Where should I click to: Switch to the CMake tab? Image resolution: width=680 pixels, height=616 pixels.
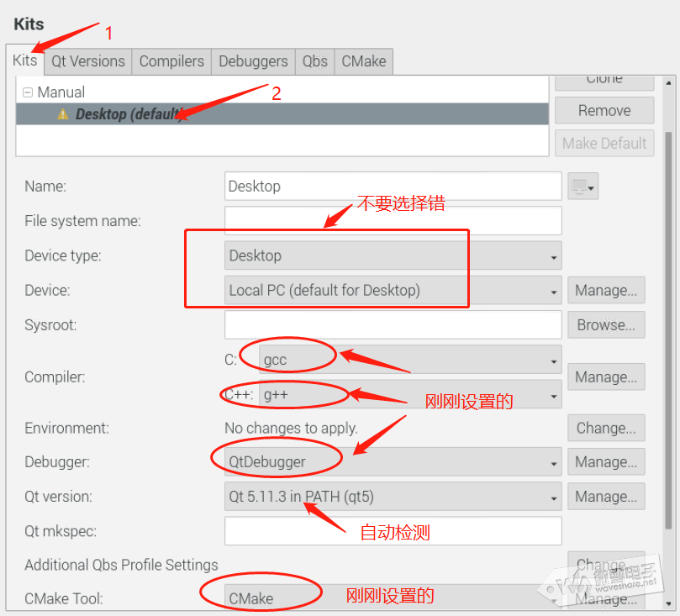tap(363, 61)
